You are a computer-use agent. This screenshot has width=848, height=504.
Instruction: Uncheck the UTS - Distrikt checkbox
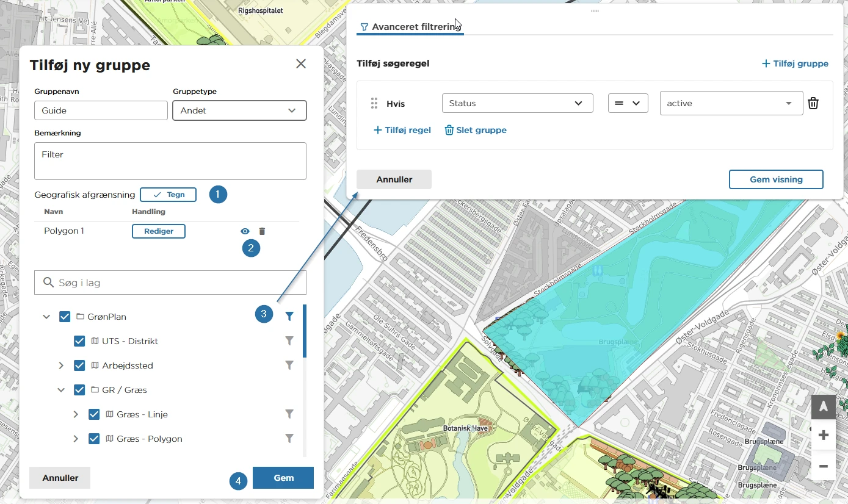pos(79,341)
